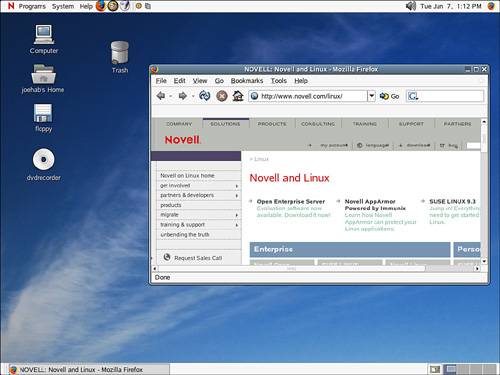
Task: Open the Firefox View menu
Action: (x=200, y=81)
